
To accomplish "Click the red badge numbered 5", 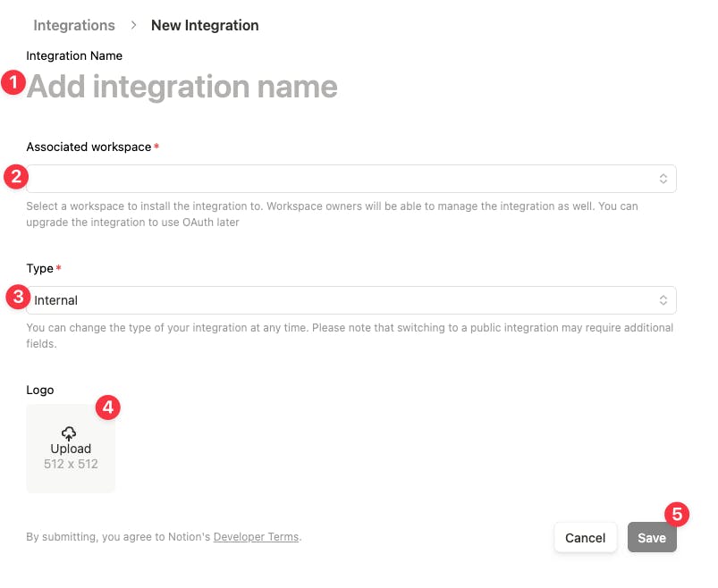I will (x=677, y=514).
